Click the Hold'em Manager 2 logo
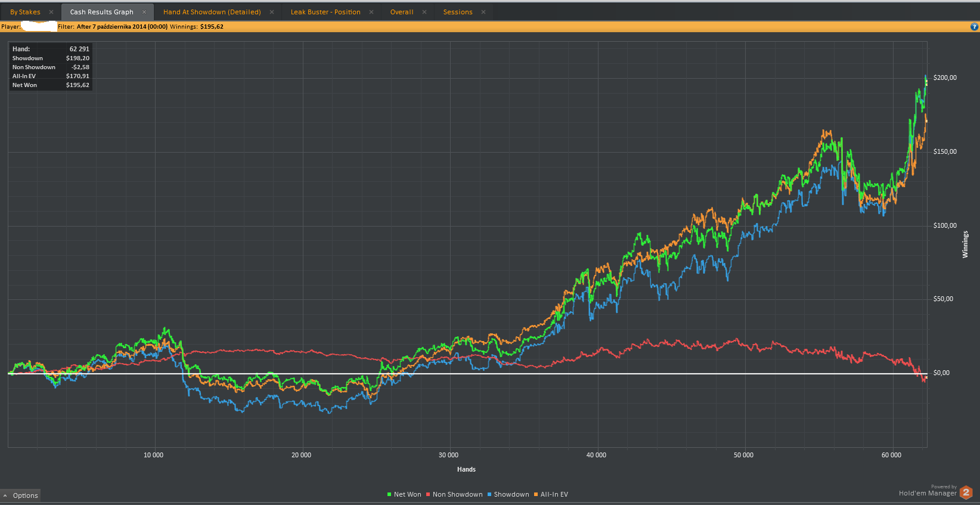The width and height of the screenshot is (980, 505). point(966,492)
